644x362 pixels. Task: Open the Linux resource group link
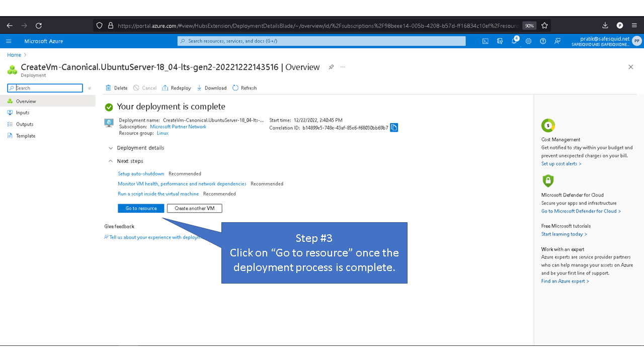pos(163,133)
